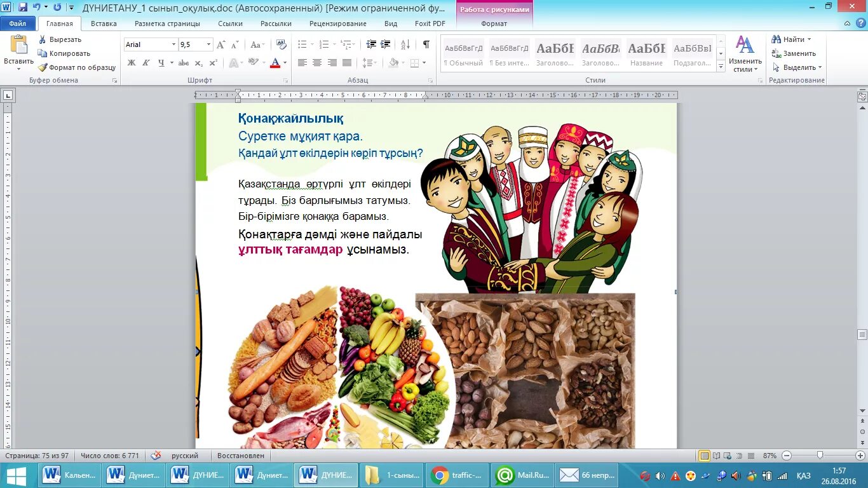Increase paragraph indent

click(386, 44)
